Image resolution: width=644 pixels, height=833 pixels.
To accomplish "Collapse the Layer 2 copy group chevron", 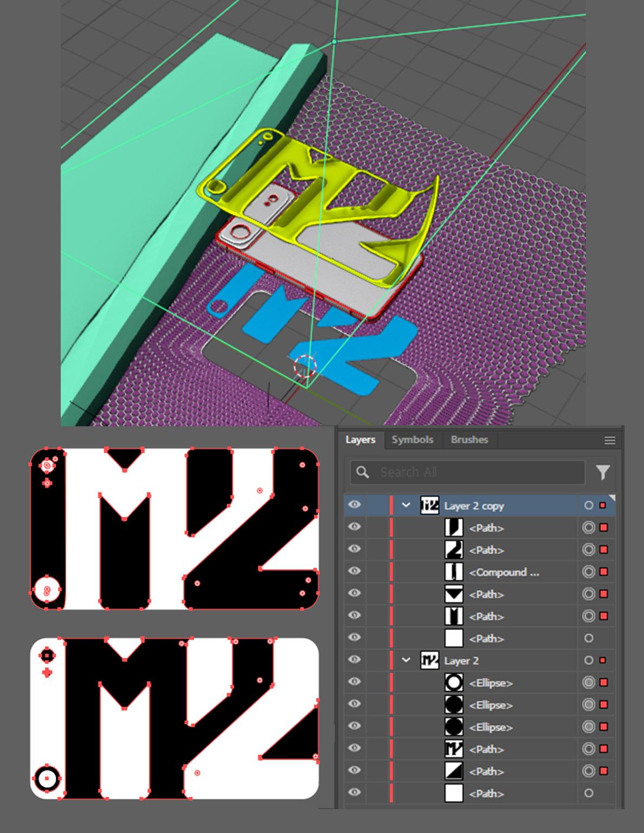I will point(406,505).
